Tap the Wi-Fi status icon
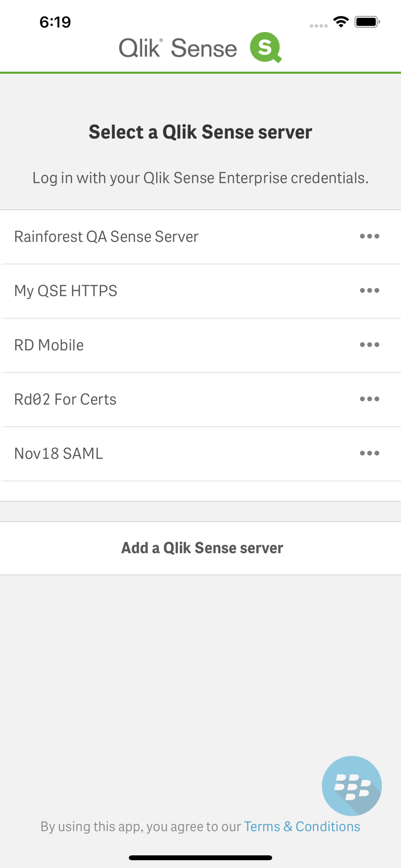 coord(341,22)
